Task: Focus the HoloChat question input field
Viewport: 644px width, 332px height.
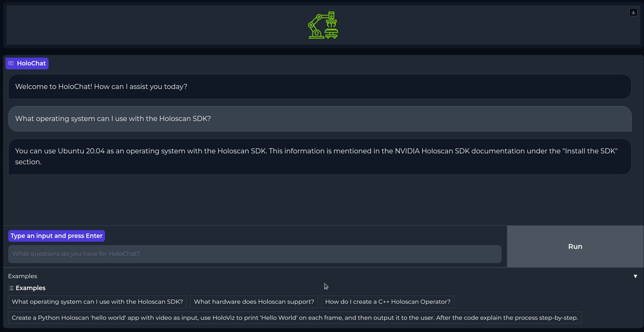Action: [255, 254]
